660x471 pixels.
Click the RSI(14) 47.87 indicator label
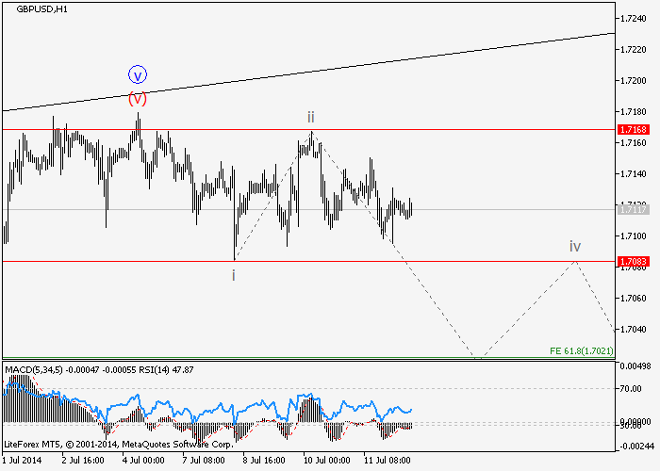(166, 370)
